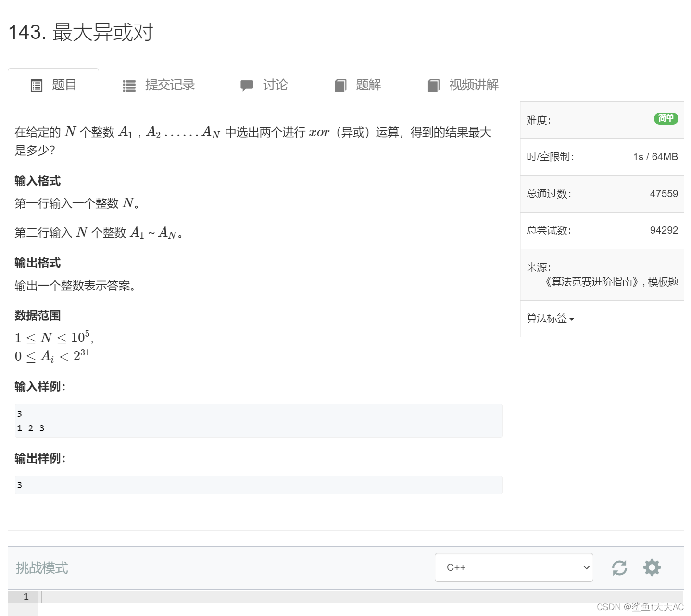Click the book icon next to 题解
The image size is (691, 616).
(340, 85)
